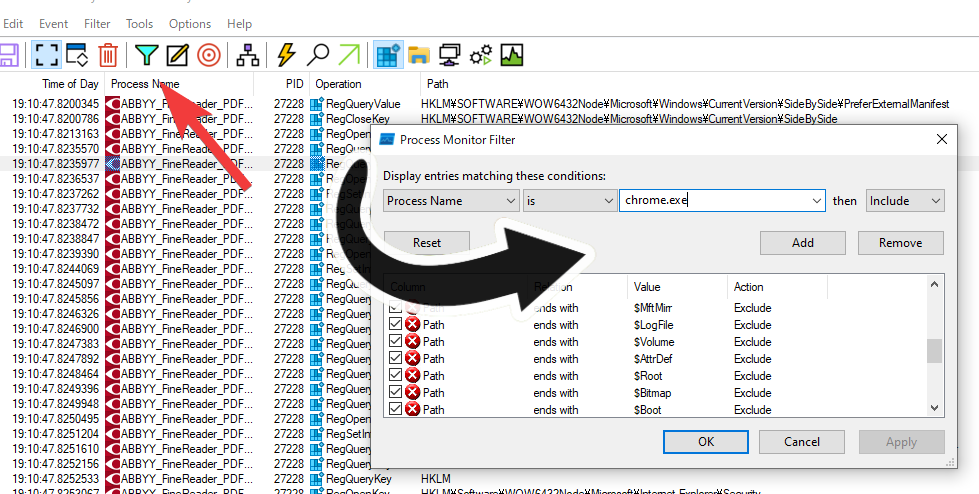Toggle the file system folder icon
979x494 pixels.
click(x=418, y=54)
